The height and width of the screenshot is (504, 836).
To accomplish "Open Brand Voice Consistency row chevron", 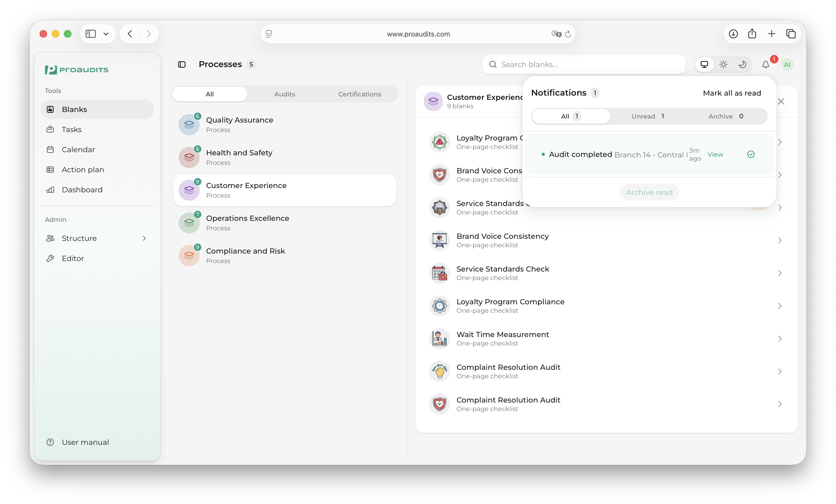I will point(780,240).
